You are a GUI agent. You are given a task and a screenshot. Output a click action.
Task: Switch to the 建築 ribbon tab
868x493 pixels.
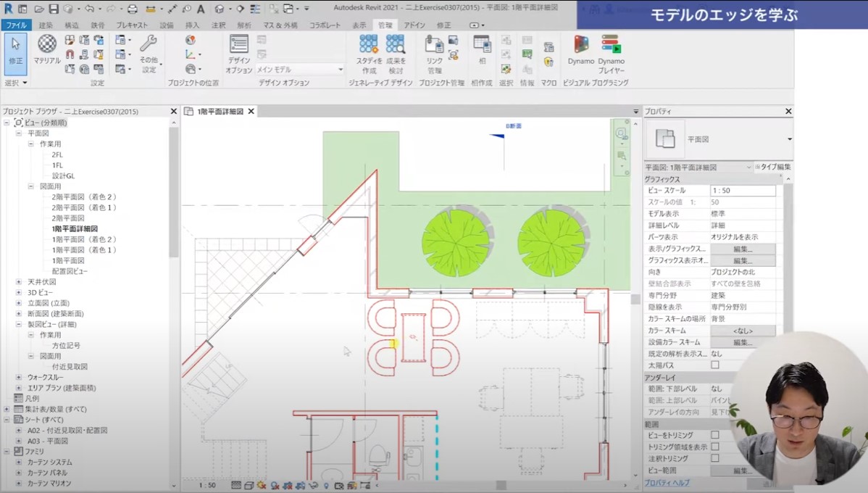45,25
